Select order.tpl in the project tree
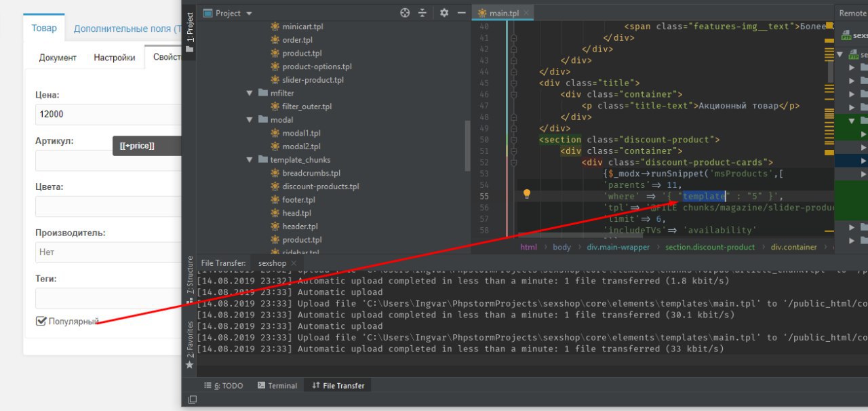Image resolution: width=868 pixels, height=411 pixels. (x=297, y=40)
